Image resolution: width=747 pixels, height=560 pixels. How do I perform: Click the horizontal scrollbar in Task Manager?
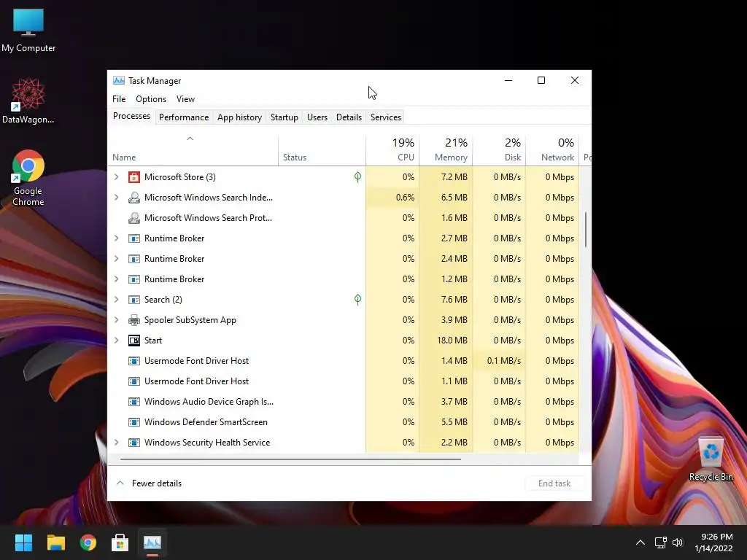pos(290,459)
